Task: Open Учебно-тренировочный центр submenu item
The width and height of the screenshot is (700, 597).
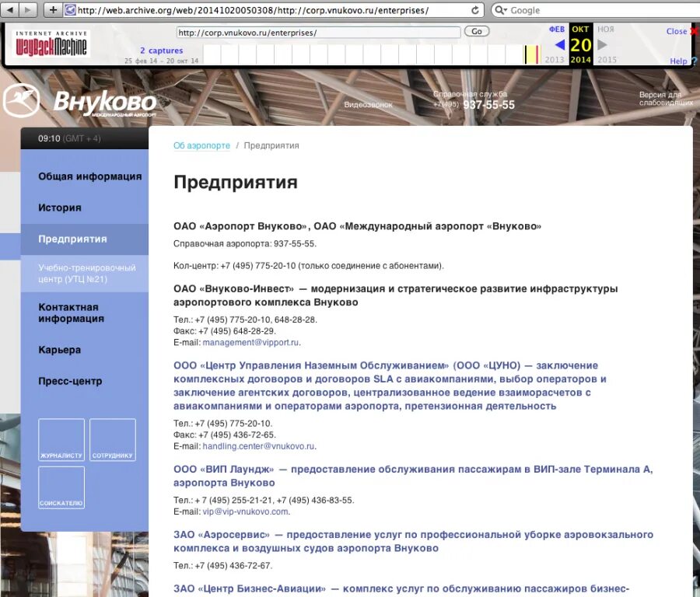Action: [87, 274]
